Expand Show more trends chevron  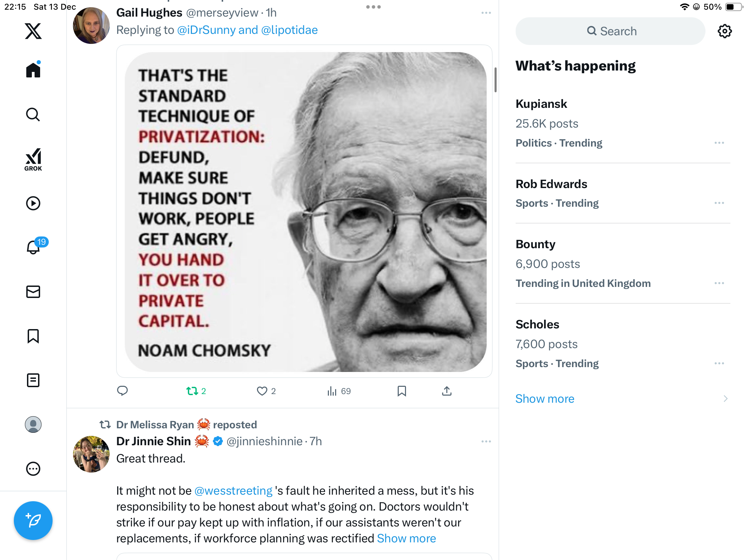[725, 399]
